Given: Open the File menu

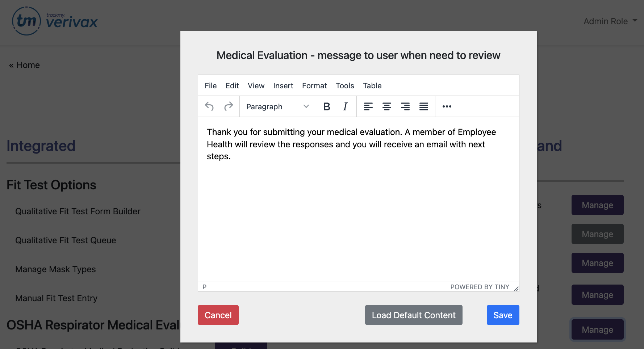Looking at the screenshot, I should click(x=210, y=86).
